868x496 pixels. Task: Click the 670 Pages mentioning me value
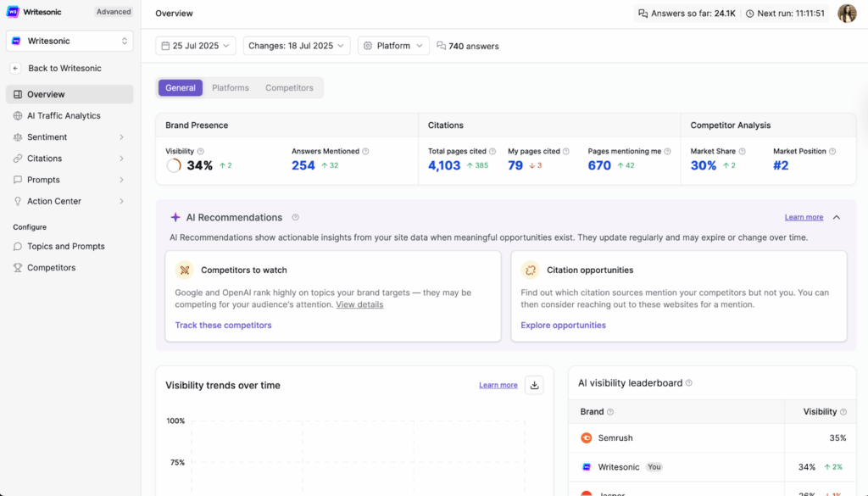click(x=599, y=165)
